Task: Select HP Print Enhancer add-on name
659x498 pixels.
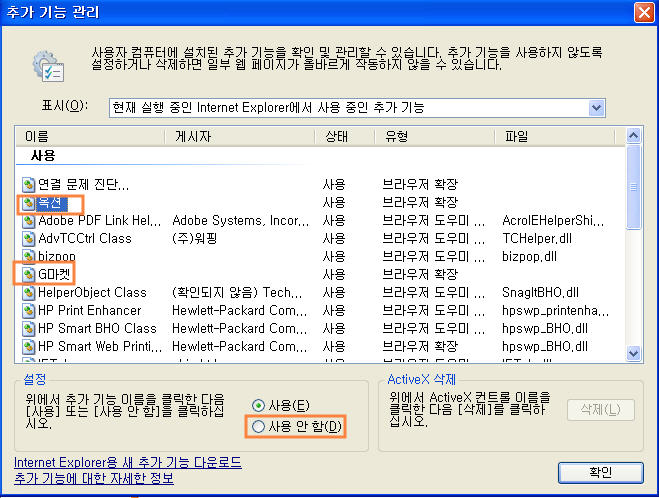Action: pos(90,311)
